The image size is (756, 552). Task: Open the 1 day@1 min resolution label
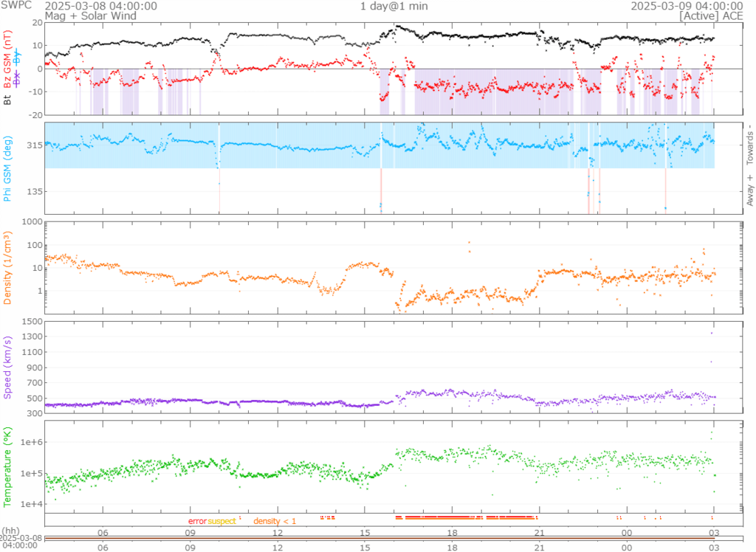394,6
